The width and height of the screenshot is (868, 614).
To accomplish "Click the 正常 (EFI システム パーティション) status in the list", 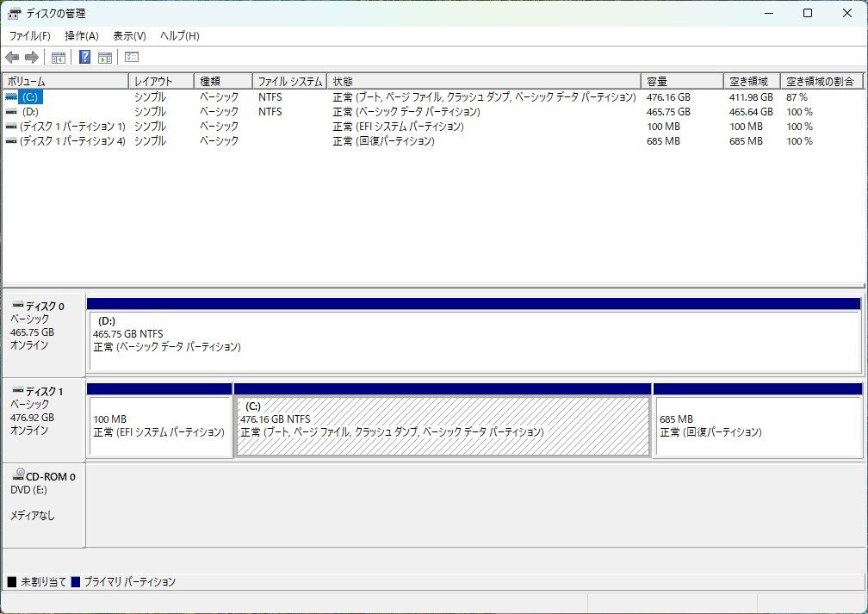I will pos(398,127).
